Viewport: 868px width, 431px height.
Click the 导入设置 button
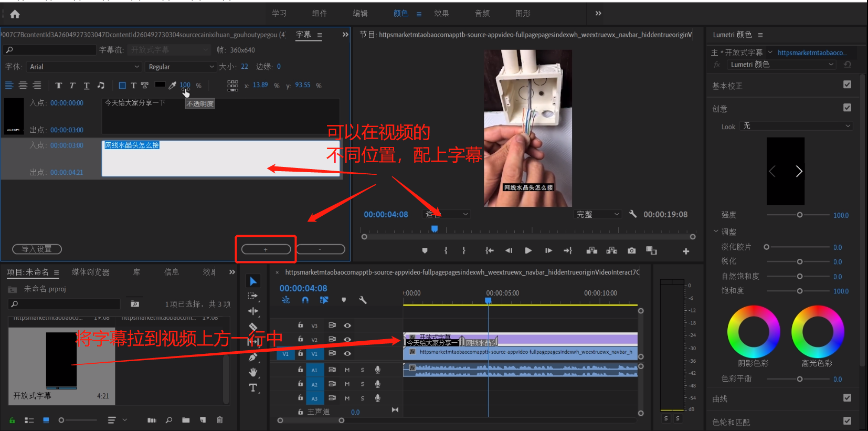pyautogui.click(x=37, y=249)
